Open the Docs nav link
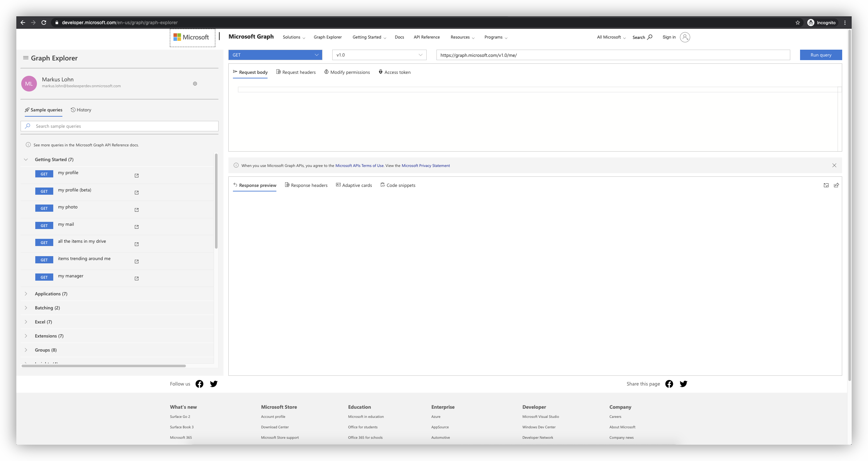 pos(399,37)
